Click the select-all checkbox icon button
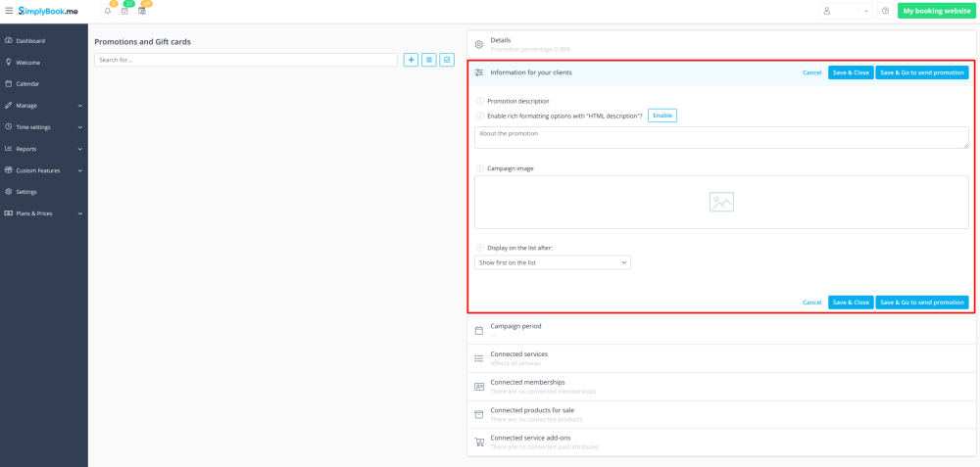Image resolution: width=980 pixels, height=467 pixels. [447, 60]
